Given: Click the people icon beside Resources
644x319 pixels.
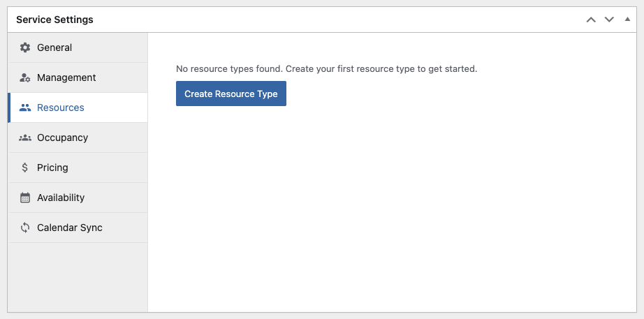Looking at the screenshot, I should coord(25,107).
